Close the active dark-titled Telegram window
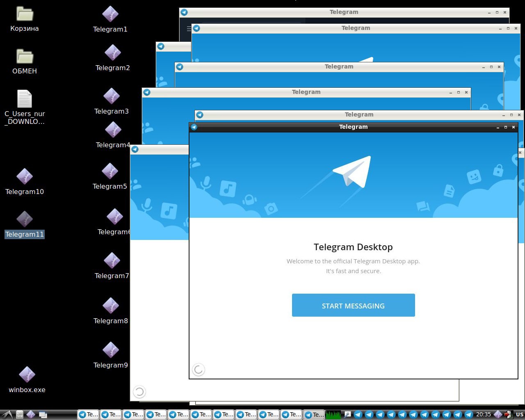Viewport: 525px width, 420px height. tap(514, 127)
